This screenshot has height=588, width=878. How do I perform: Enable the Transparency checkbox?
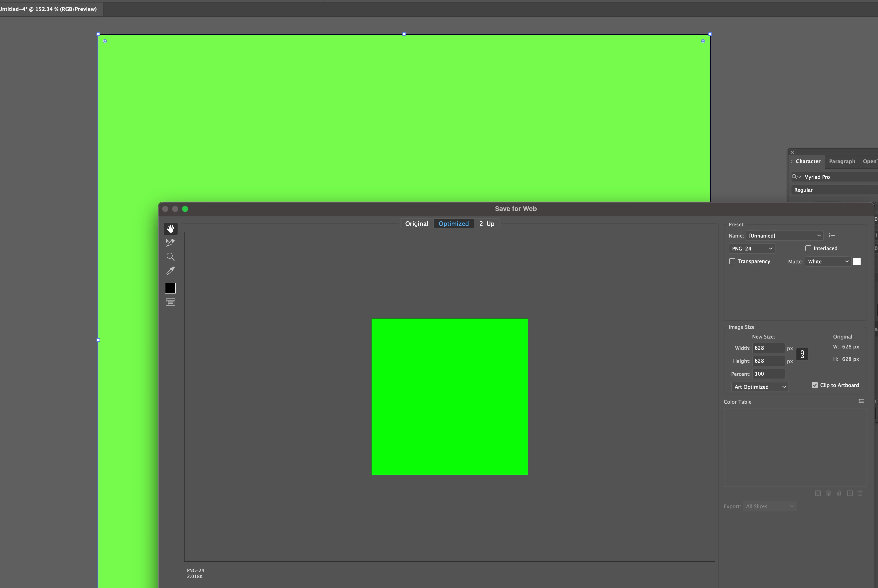coord(732,261)
